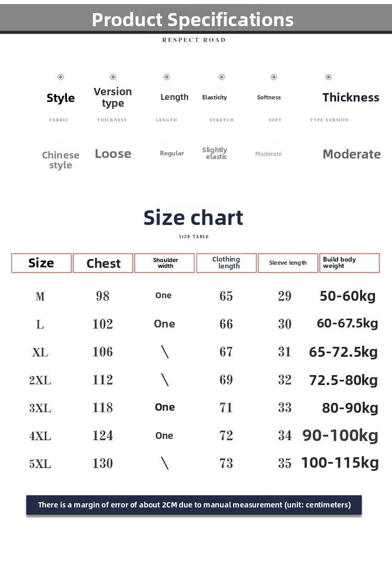Click the Build body weight header
The image size is (392, 565).
click(350, 263)
